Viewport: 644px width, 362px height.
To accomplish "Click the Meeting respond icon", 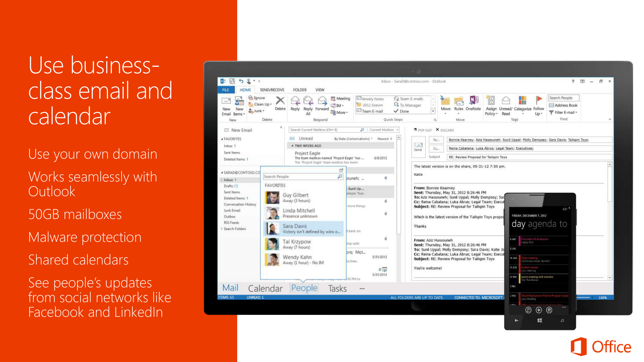I will pos(333,99).
